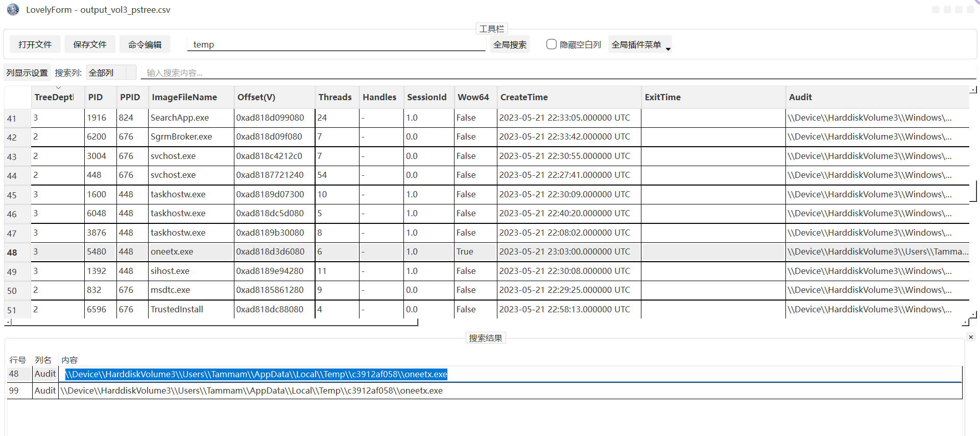Screen dimensions: 980x436
Task: Select the SearchApp.exe cell
Action: point(191,118)
